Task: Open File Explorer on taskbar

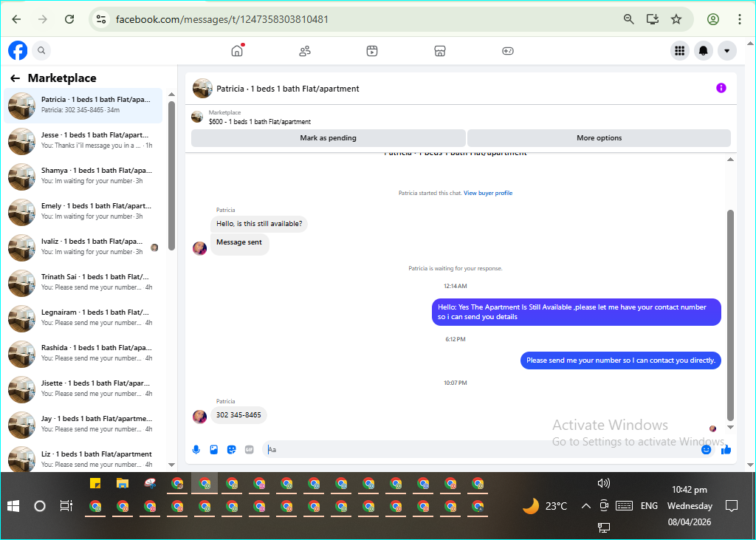Action: coord(123,484)
